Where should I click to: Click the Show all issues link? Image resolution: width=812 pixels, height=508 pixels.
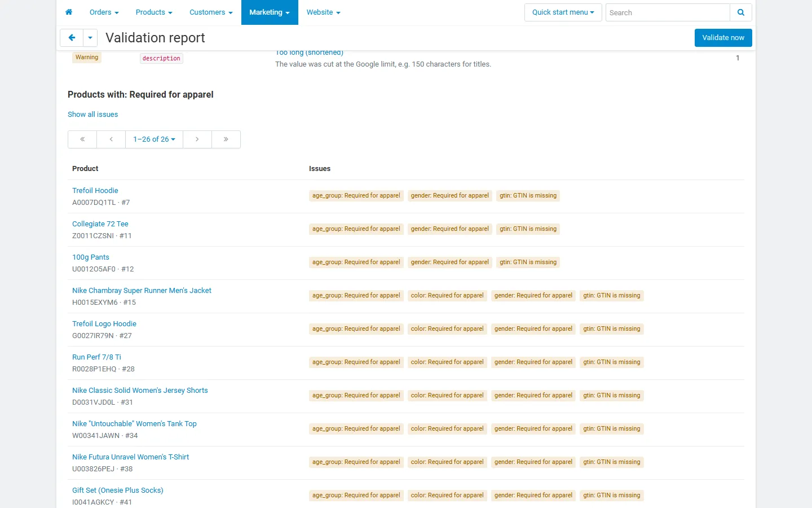[93, 115]
